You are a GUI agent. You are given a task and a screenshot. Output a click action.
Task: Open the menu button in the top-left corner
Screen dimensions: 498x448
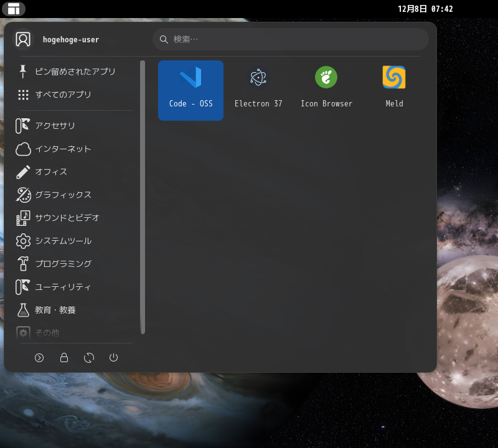point(14,9)
